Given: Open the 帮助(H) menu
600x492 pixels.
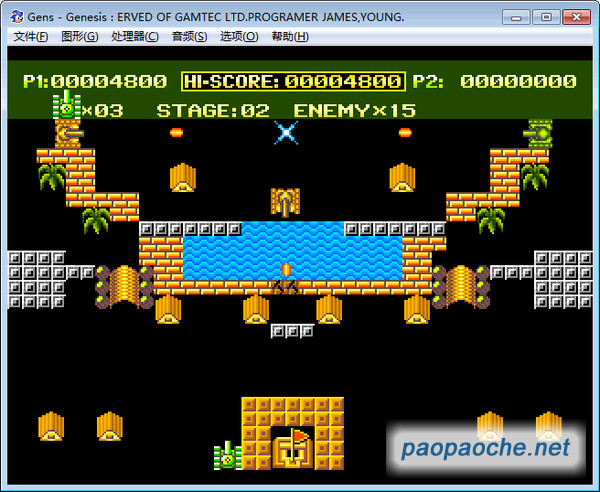Looking at the screenshot, I should (290, 37).
